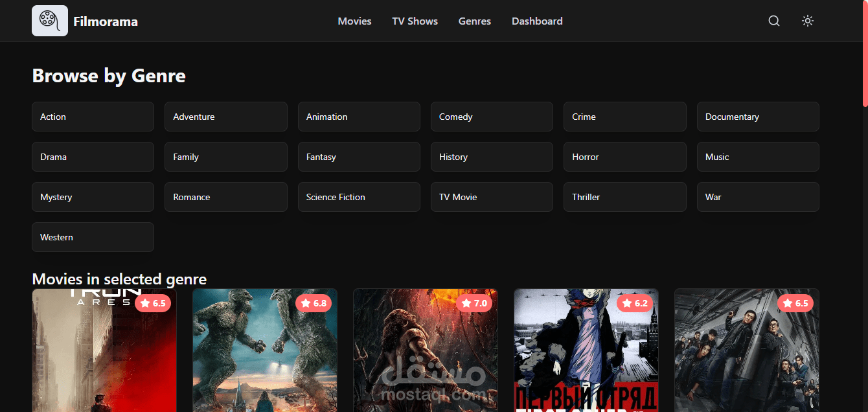Click the Tron Ares 6.5 rating badge
The width and height of the screenshot is (868, 412).
153,303
